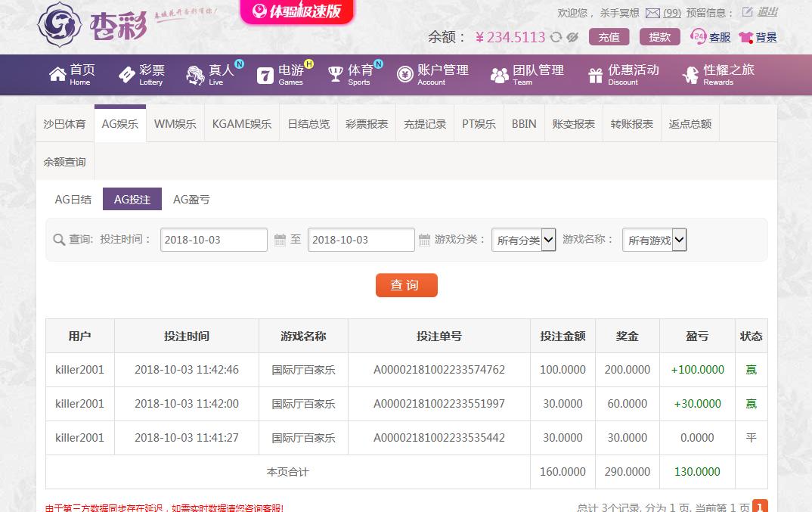Click the logout edit icon
This screenshot has width=812, height=512.
(x=747, y=11)
